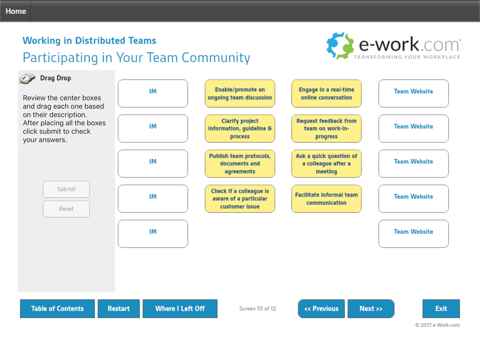Click Team Website box beside 'Engage in a real-time' card
Image resolution: width=480 pixels, height=360 pixels.
pos(413,94)
